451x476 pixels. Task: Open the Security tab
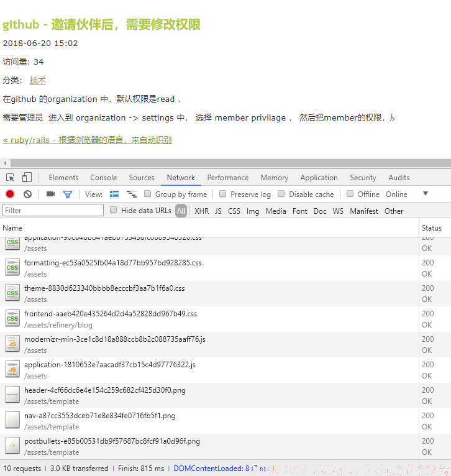[363, 178]
